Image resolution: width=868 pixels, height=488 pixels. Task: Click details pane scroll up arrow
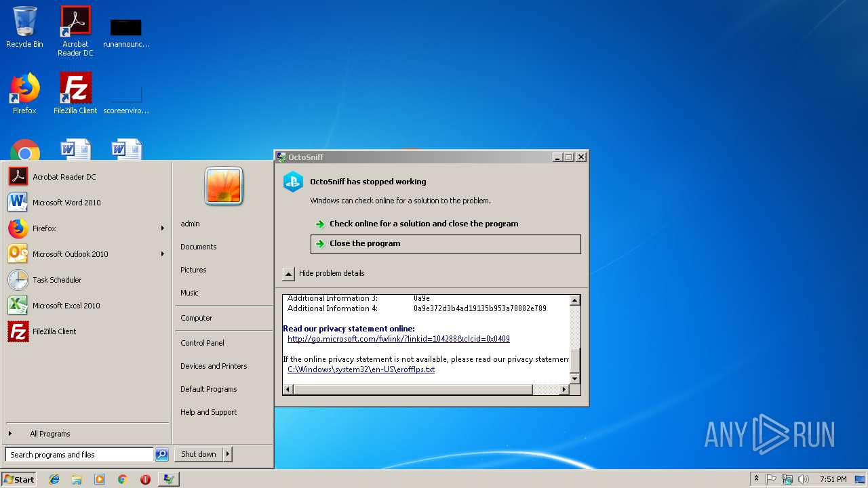574,300
